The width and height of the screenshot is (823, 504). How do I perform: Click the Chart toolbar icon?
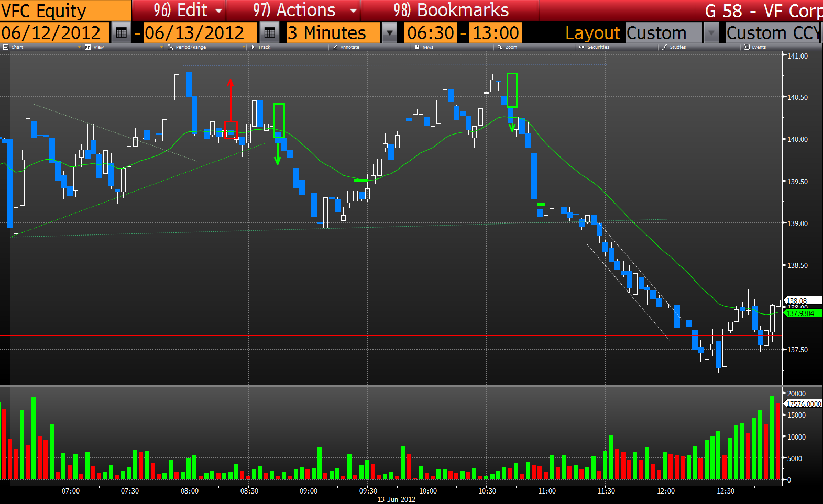tap(6, 47)
